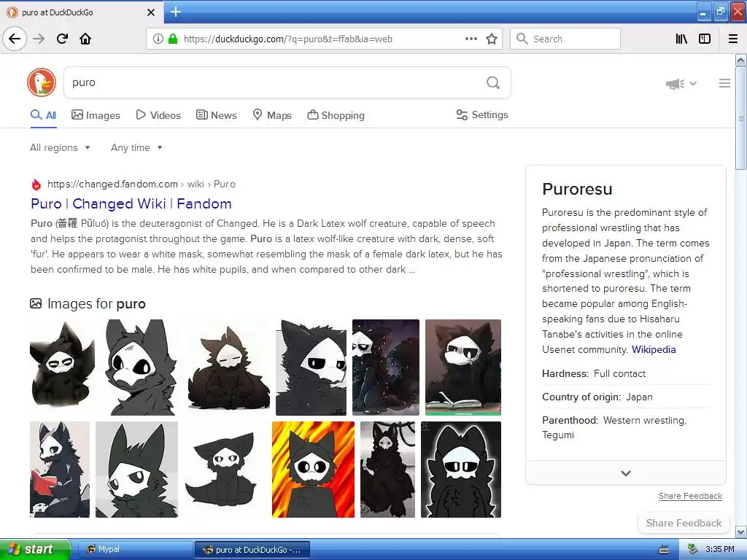747x560 pixels.
Task: Click the DuckDuckGo duck logo
Action: click(42, 82)
